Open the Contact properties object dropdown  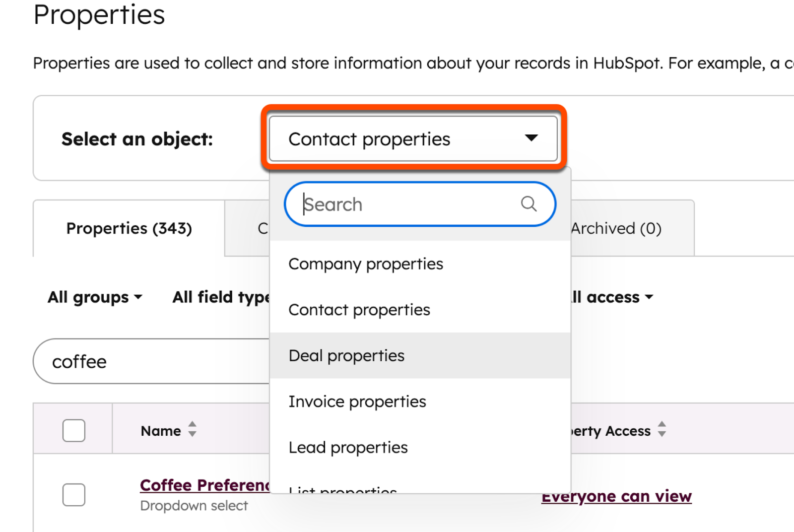412,139
